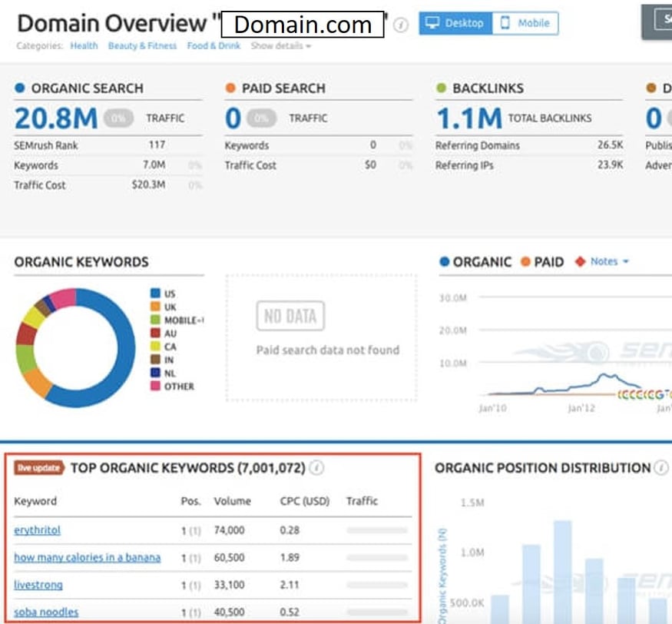Open the Top Organic Keywords info icon
Image resolution: width=672 pixels, height=624 pixels.
pos(316,467)
